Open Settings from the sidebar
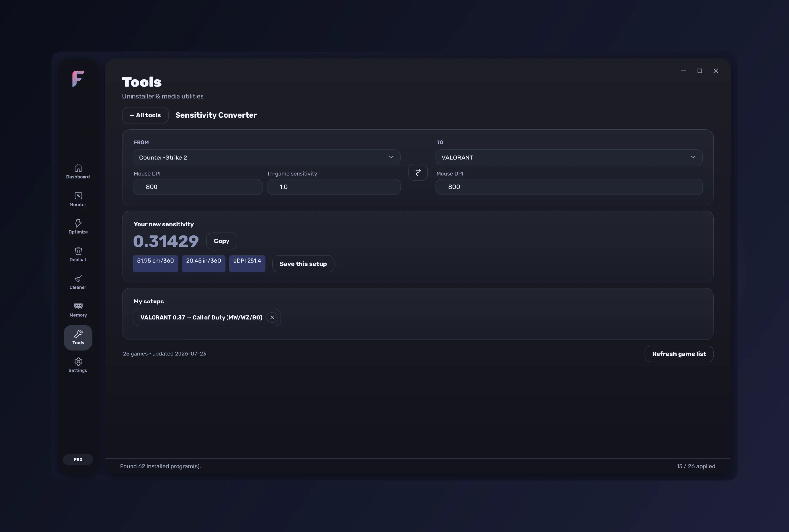 click(x=78, y=365)
